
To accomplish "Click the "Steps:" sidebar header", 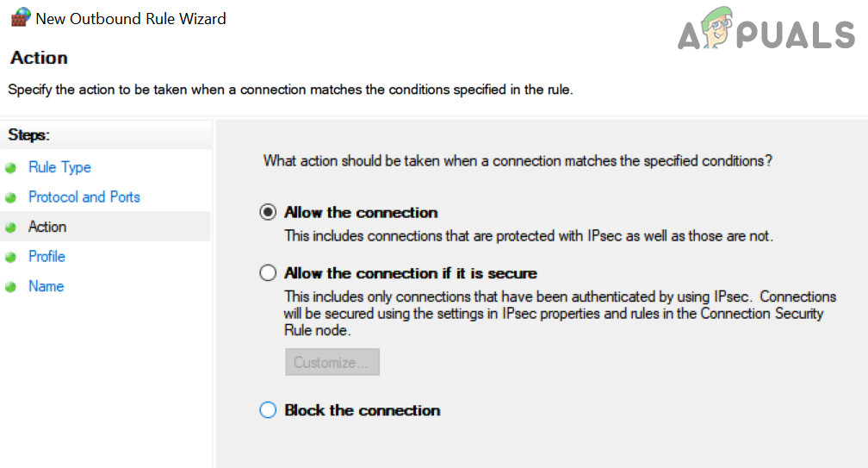I will click(29, 135).
